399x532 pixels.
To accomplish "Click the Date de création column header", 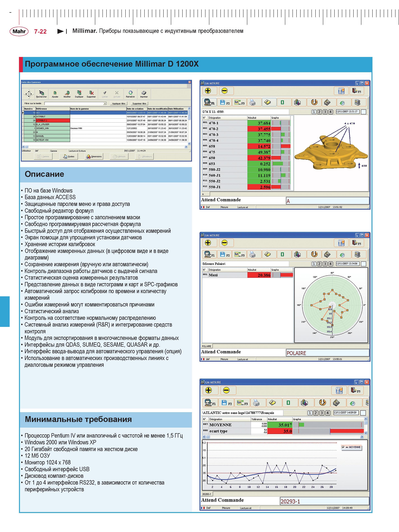I will (x=137, y=109).
